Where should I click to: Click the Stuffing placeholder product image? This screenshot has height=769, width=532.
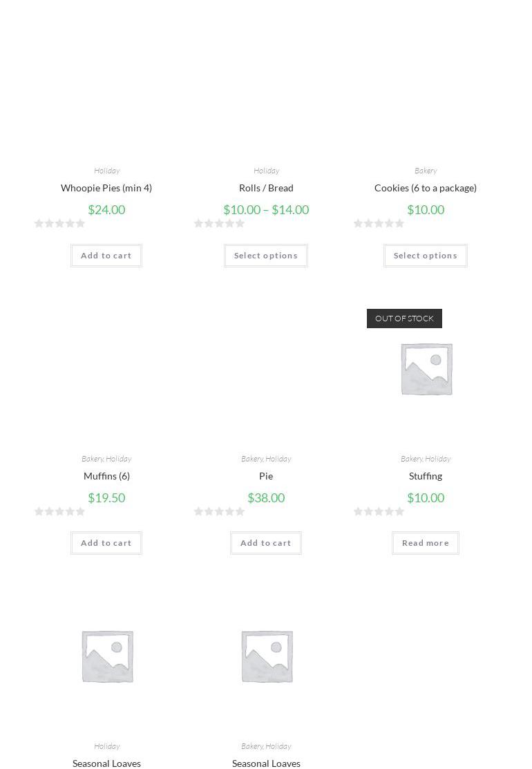coord(426,369)
